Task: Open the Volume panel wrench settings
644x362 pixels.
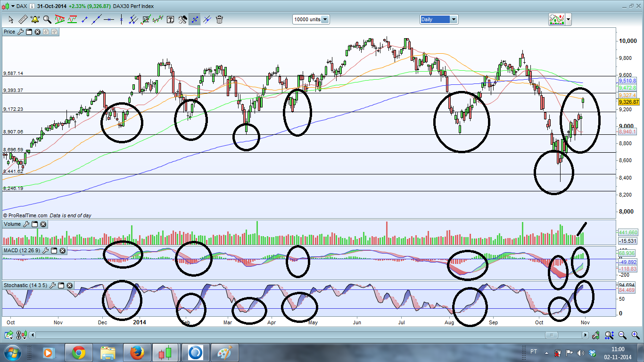Action: point(26,224)
